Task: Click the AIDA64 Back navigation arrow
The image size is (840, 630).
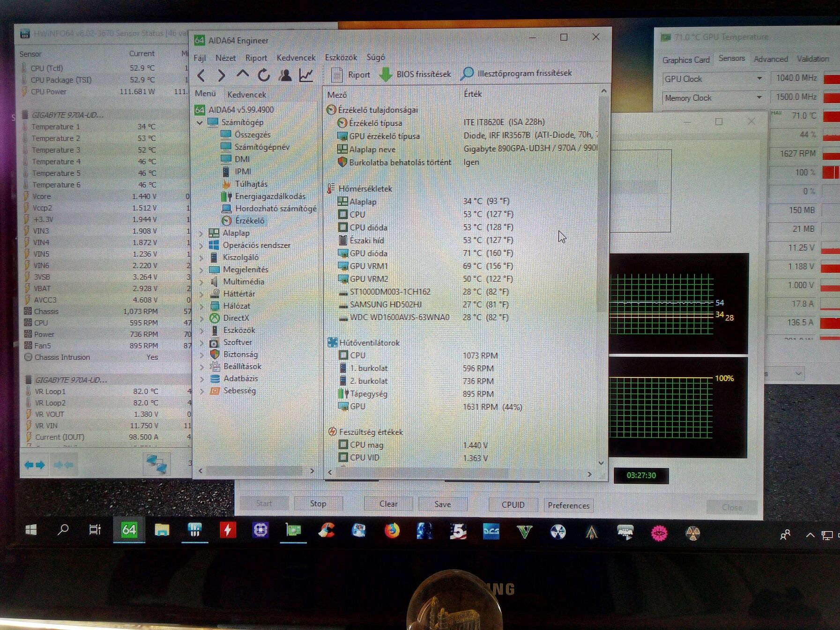Action: [201, 75]
